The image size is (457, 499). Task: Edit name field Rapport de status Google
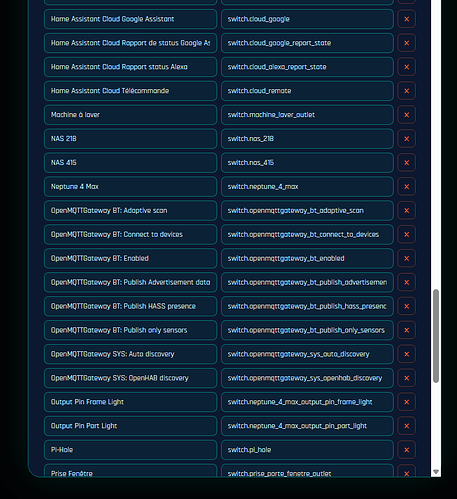coord(130,43)
